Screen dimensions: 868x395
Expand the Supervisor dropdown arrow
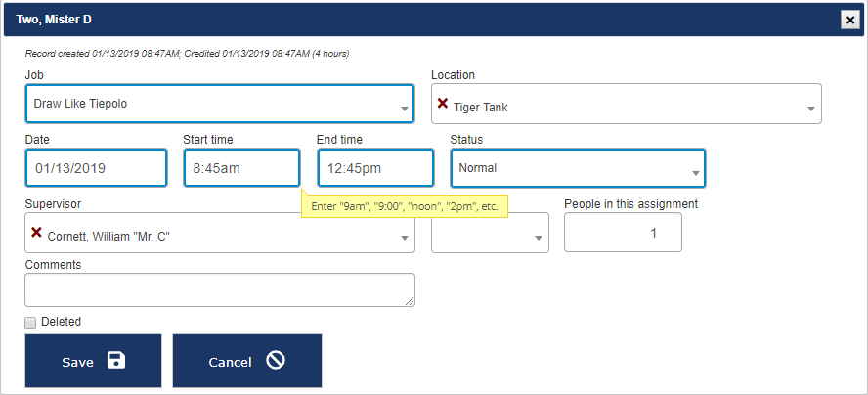(405, 238)
